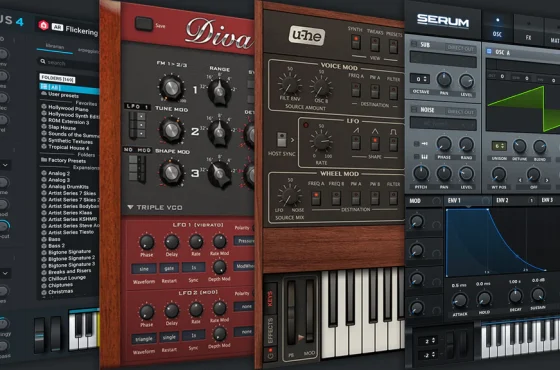This screenshot has height=370, width=560.
Task: Open Diva LFO 2 single Restart dropdown
Action: [169, 337]
